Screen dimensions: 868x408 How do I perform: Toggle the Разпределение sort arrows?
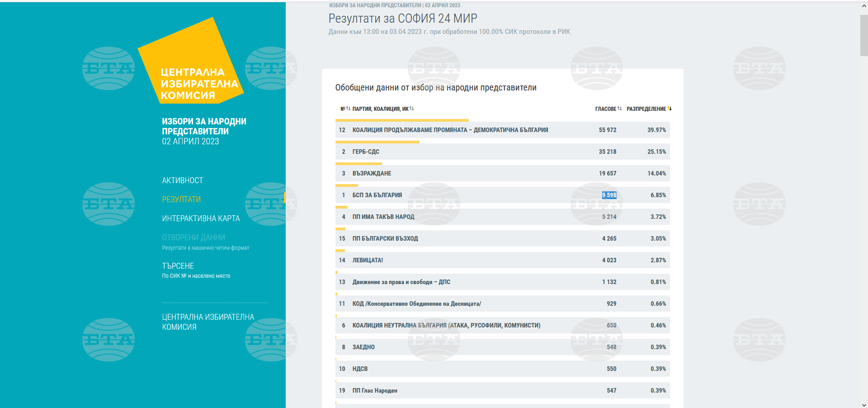670,109
